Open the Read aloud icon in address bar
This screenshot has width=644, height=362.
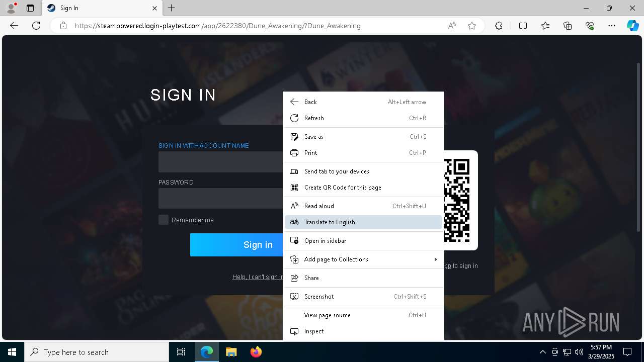tap(452, 26)
